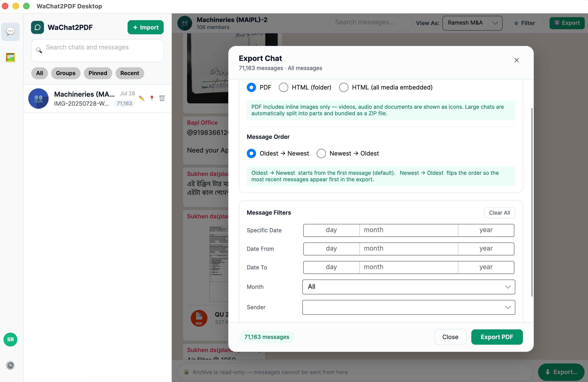588x382 pixels.
Task: Focus the Search messages field
Action: pos(370,23)
